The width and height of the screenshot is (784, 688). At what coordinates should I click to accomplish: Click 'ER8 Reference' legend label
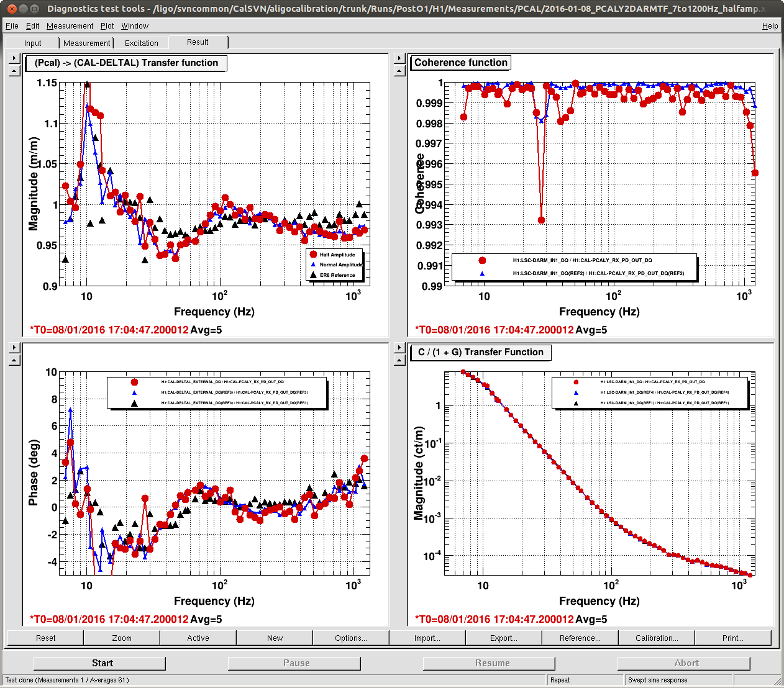click(x=337, y=275)
